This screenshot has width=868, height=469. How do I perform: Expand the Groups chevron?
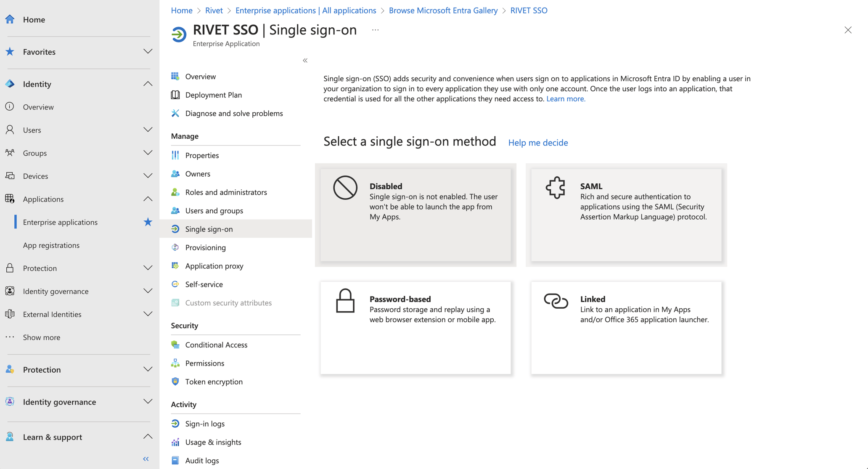point(148,153)
